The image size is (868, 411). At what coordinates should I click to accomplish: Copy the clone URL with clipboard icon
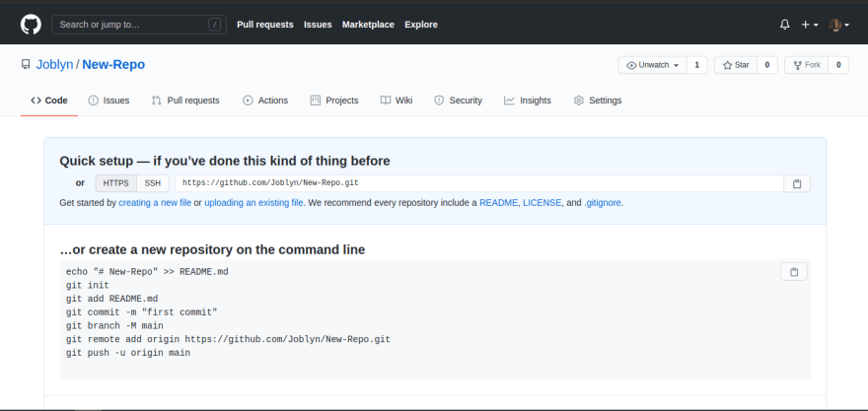[x=797, y=183]
